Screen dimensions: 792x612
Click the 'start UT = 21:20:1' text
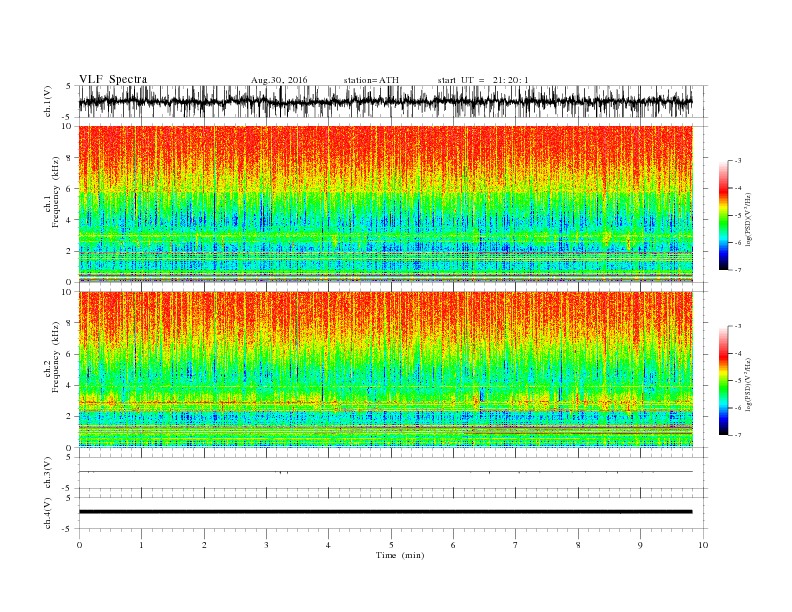click(483, 80)
